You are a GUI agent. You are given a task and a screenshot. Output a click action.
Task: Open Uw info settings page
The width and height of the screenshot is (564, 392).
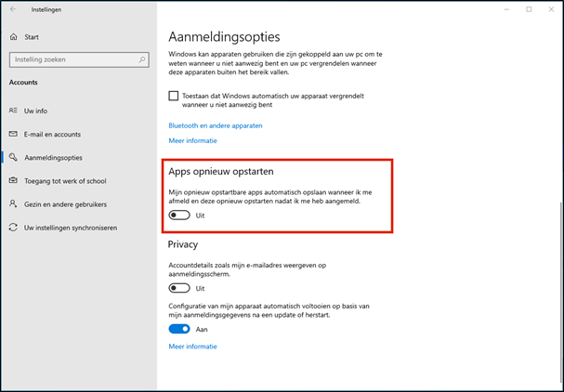(36, 111)
